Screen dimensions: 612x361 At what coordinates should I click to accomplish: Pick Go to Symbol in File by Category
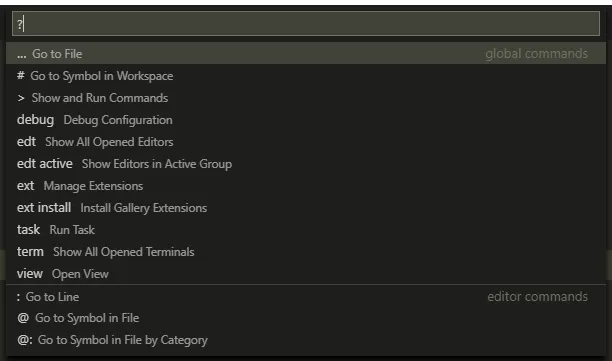(x=306, y=340)
